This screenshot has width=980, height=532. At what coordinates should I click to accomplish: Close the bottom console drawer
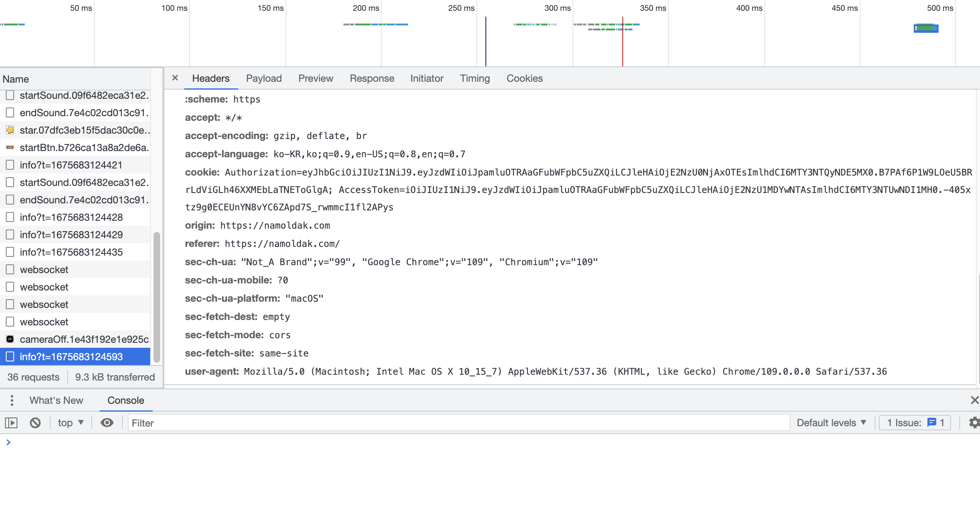tap(975, 400)
